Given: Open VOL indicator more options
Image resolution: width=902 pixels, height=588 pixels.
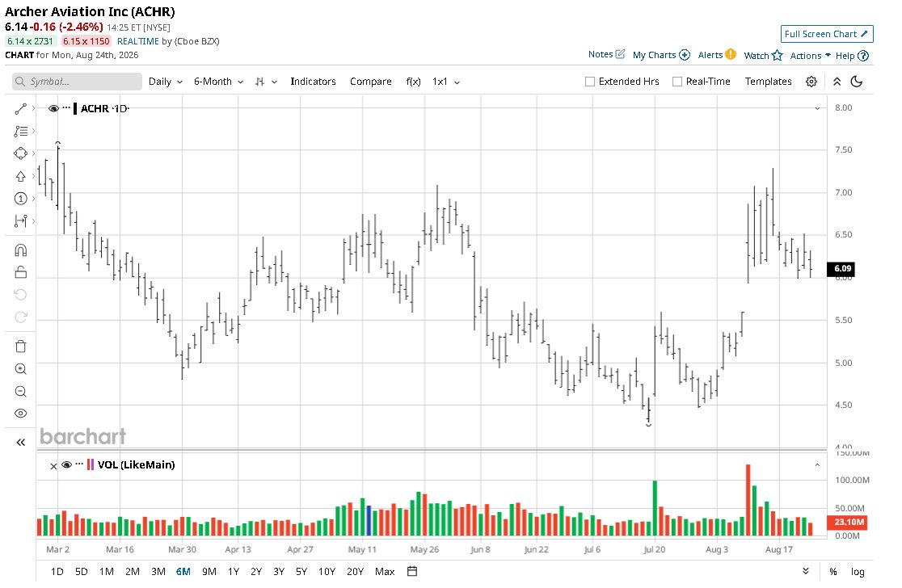Looking at the screenshot, I should pos(79,464).
